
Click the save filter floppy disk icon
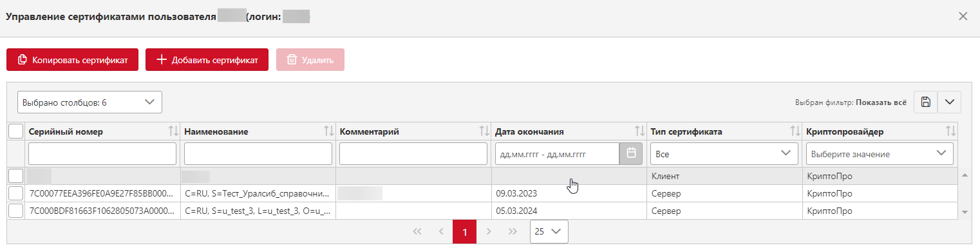(925, 102)
